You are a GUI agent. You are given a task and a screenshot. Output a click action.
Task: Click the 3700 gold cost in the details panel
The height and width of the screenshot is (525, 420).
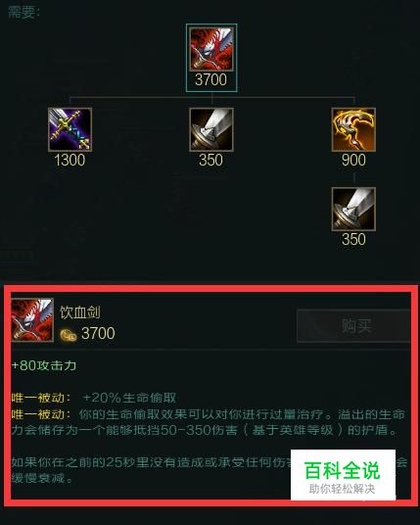(98, 333)
